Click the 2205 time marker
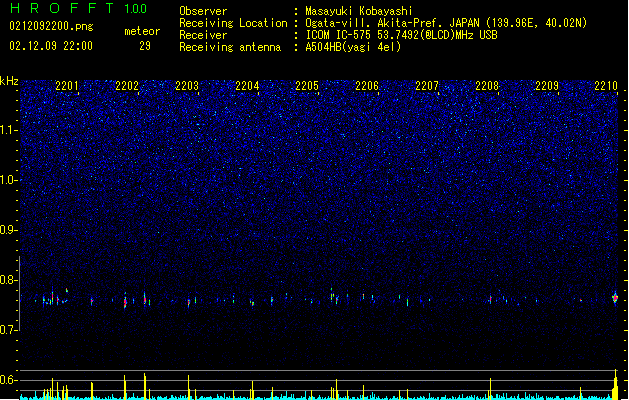Image resolution: width=629 pixels, height=400 pixels. (x=307, y=86)
